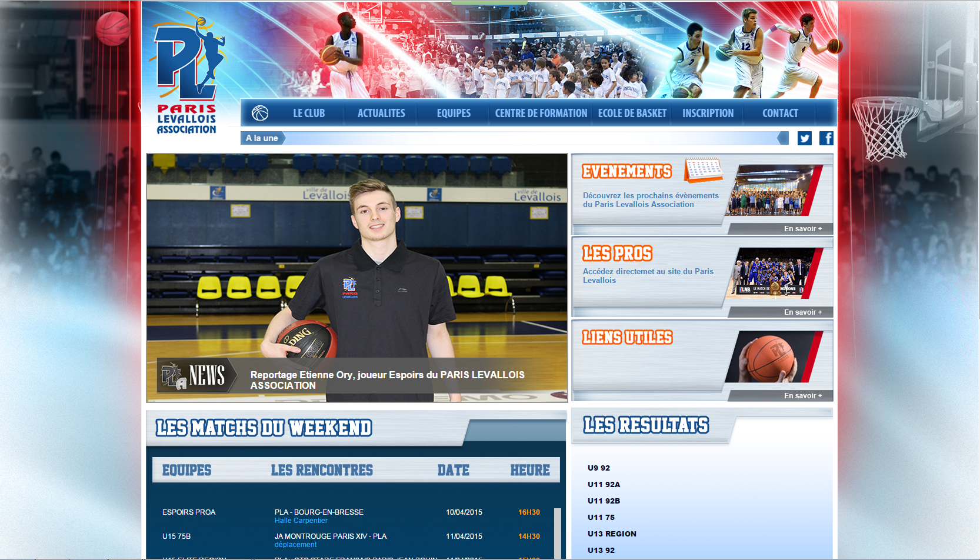The image size is (980, 560).
Task: Select the U11 92A results entry
Action: click(604, 485)
